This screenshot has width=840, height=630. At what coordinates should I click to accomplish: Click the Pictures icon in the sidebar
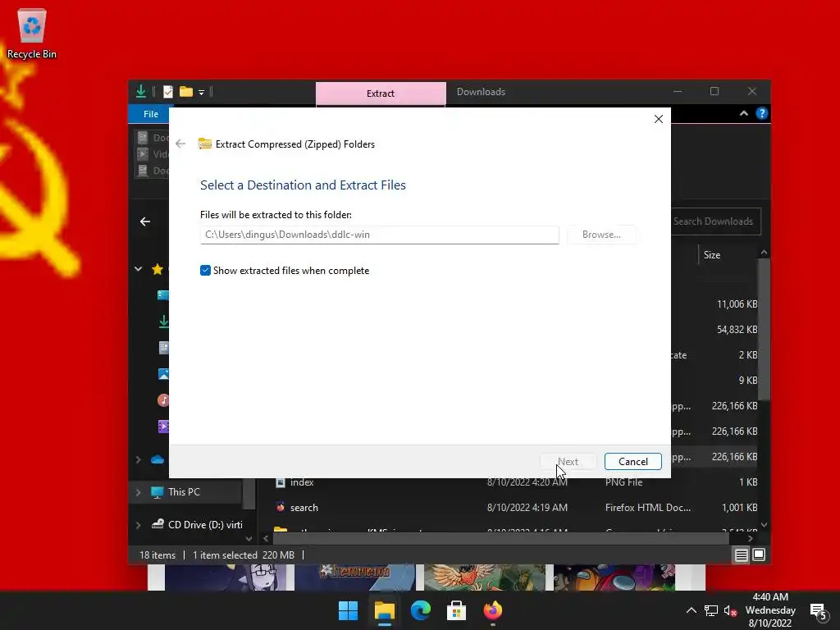click(163, 374)
